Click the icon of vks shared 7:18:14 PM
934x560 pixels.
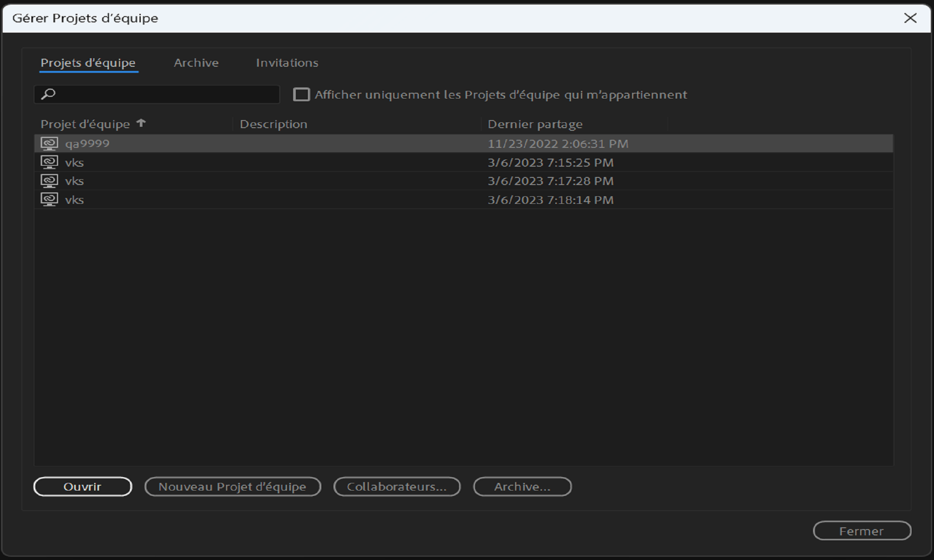(x=49, y=199)
